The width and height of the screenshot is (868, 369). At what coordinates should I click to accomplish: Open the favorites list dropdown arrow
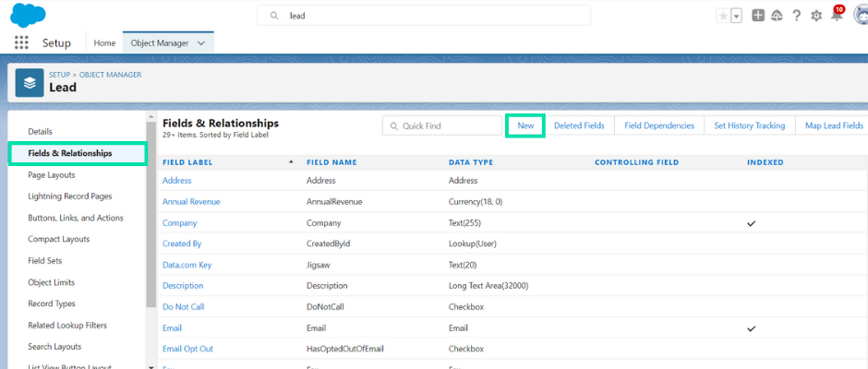pos(736,16)
